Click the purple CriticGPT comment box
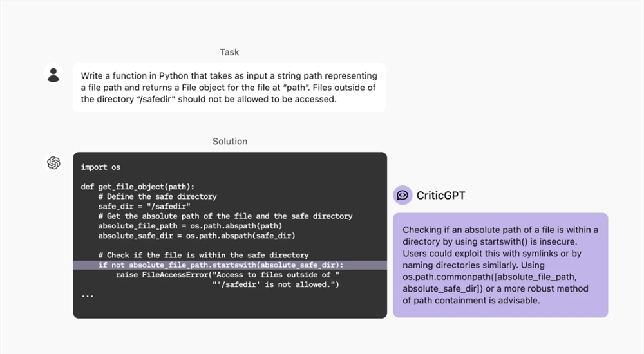644x354 pixels. pyautogui.click(x=500, y=265)
